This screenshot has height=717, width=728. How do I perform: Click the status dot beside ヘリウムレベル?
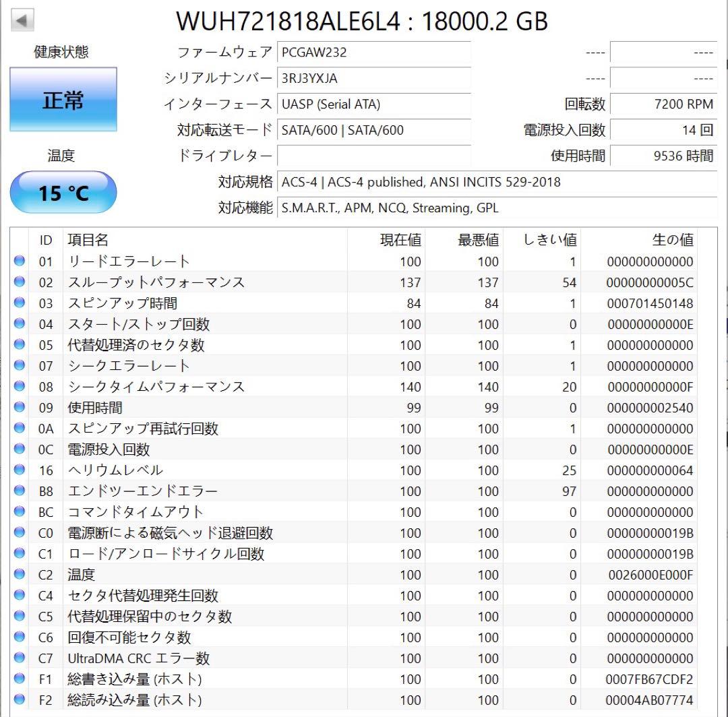pyautogui.click(x=20, y=470)
